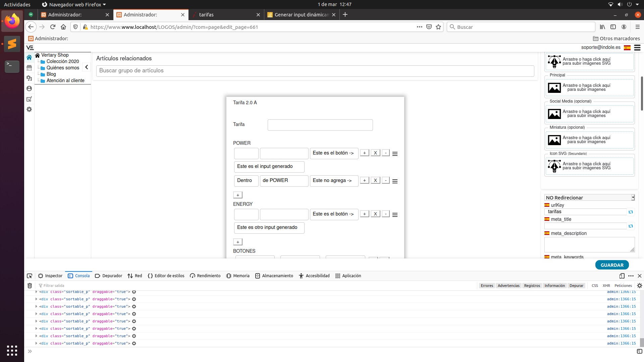
Task: Open the admin:1366:15 source link of top log
Action: point(621,292)
